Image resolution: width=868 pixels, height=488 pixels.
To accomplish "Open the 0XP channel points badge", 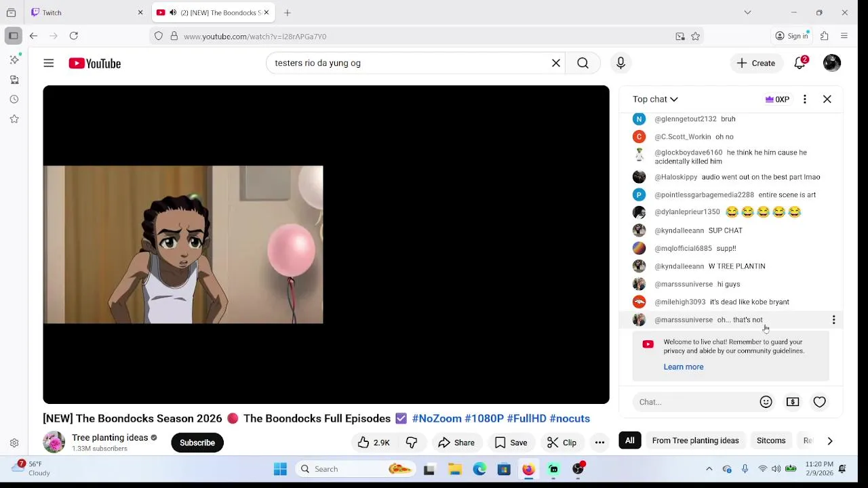I will pyautogui.click(x=777, y=99).
